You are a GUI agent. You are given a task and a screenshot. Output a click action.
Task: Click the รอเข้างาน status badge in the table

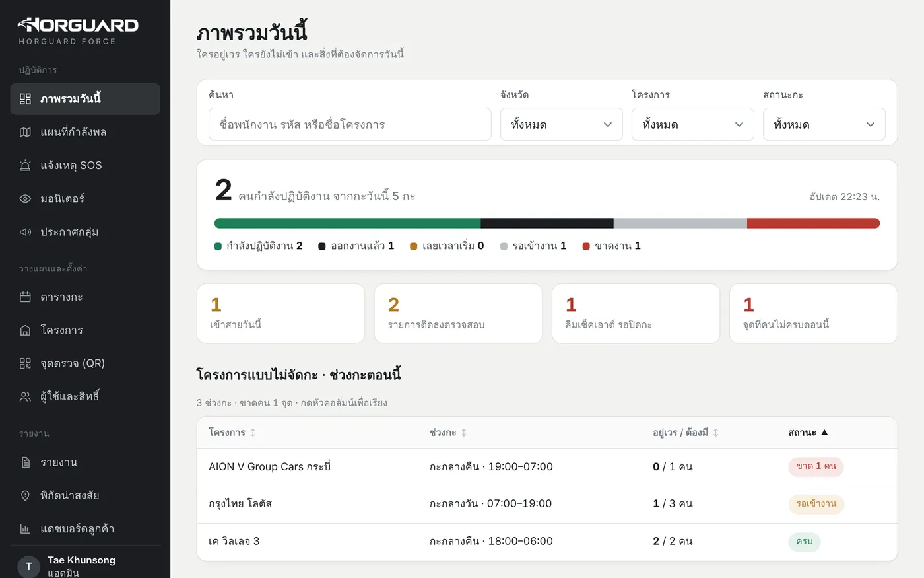pos(816,504)
